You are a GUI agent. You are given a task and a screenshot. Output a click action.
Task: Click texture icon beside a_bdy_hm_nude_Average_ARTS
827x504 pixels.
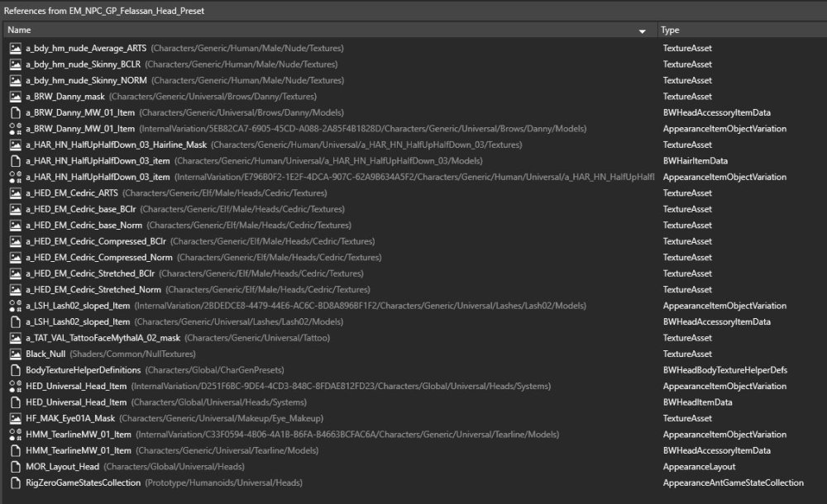(15, 48)
